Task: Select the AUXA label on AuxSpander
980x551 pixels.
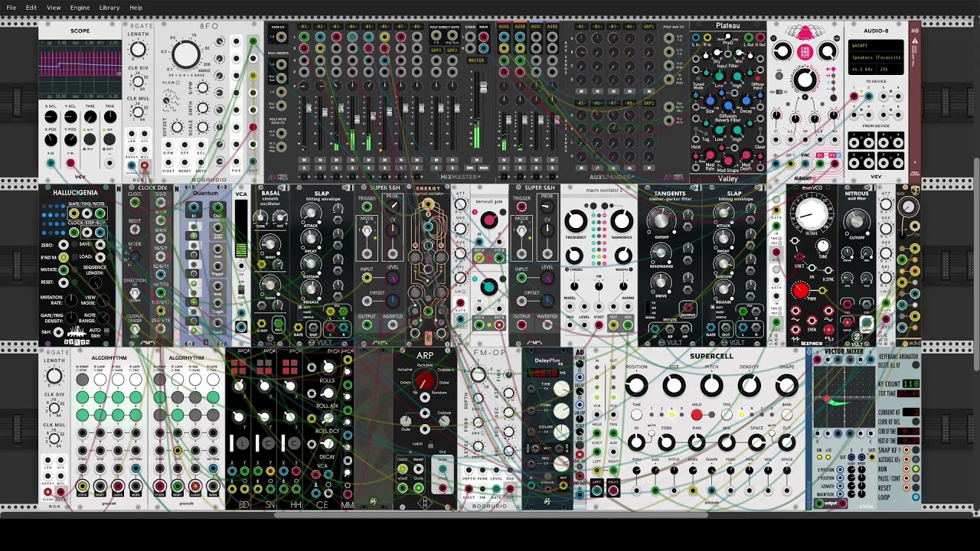Action: point(504,27)
